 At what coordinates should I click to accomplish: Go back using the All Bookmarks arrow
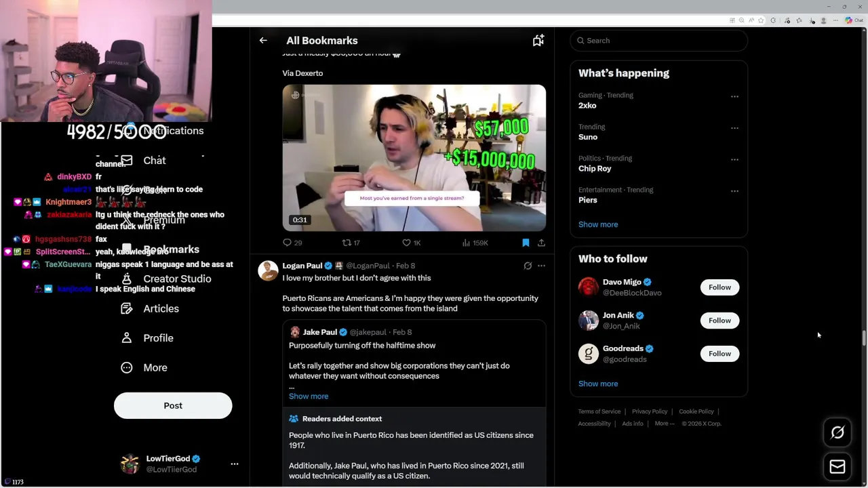pos(263,41)
